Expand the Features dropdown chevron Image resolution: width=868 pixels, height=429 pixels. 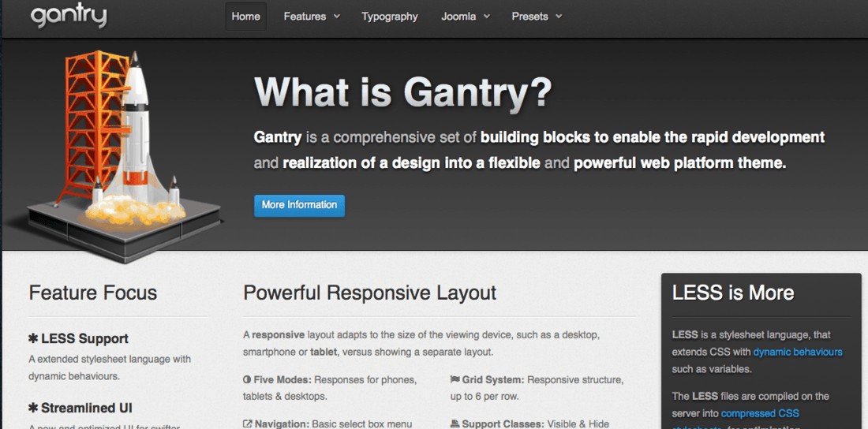[337, 17]
